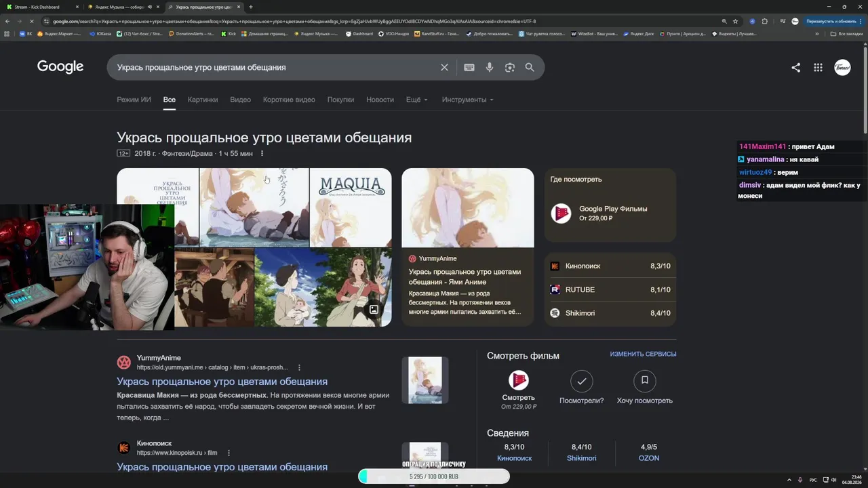Image resolution: width=868 pixels, height=488 pixels.
Task: Close the Stream - Kick Dashboard tab
Action: (77, 7)
